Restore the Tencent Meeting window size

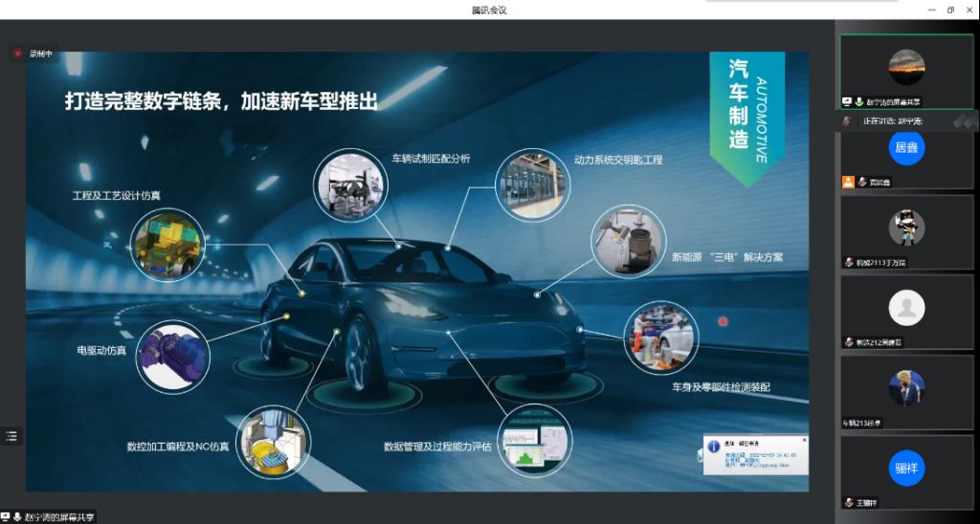point(950,10)
